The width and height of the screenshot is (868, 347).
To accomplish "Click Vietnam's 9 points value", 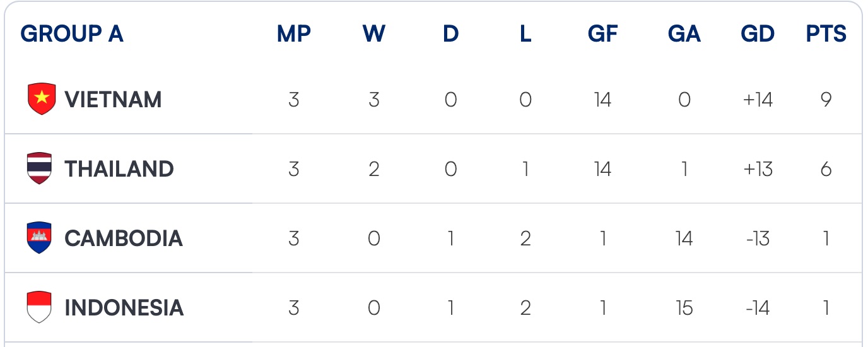I will pos(826,100).
